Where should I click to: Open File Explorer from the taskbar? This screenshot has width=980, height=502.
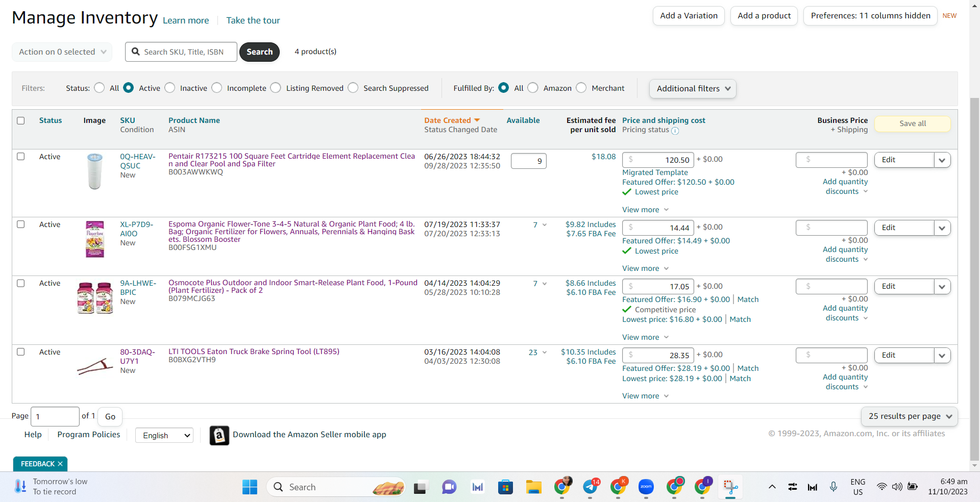coord(534,487)
